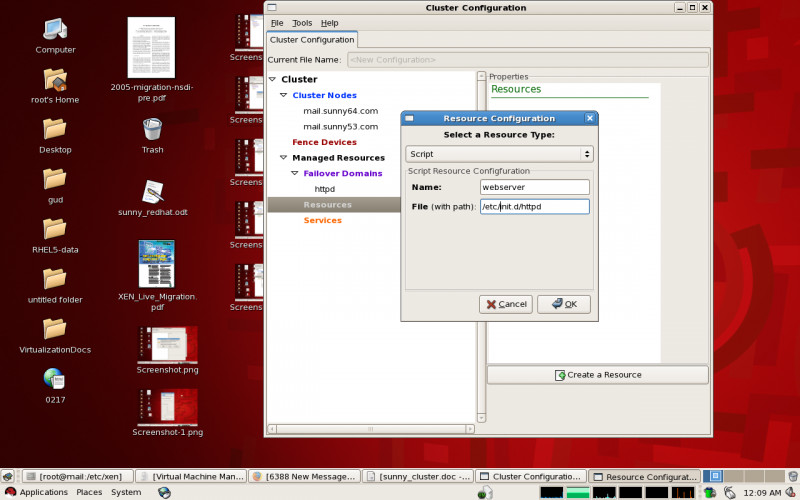Click Cancel in Resource Configuration dialog

click(x=506, y=304)
